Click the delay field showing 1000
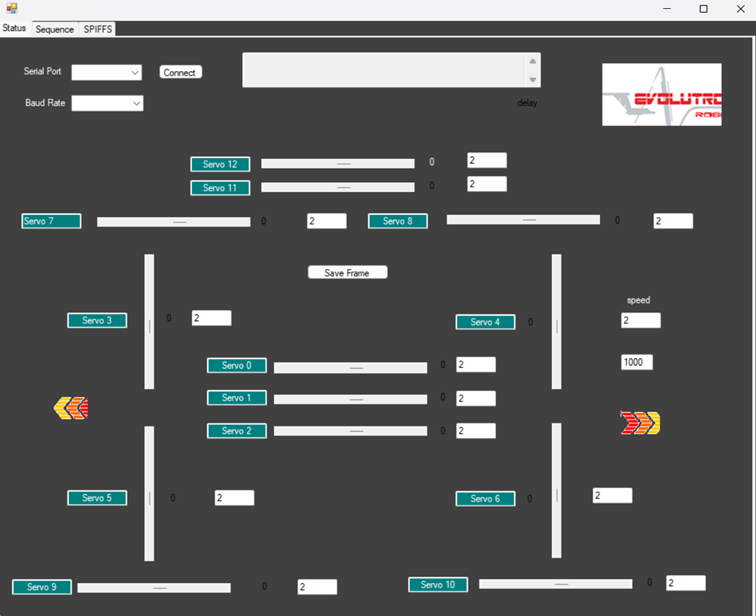The width and height of the screenshot is (756, 616). click(637, 362)
